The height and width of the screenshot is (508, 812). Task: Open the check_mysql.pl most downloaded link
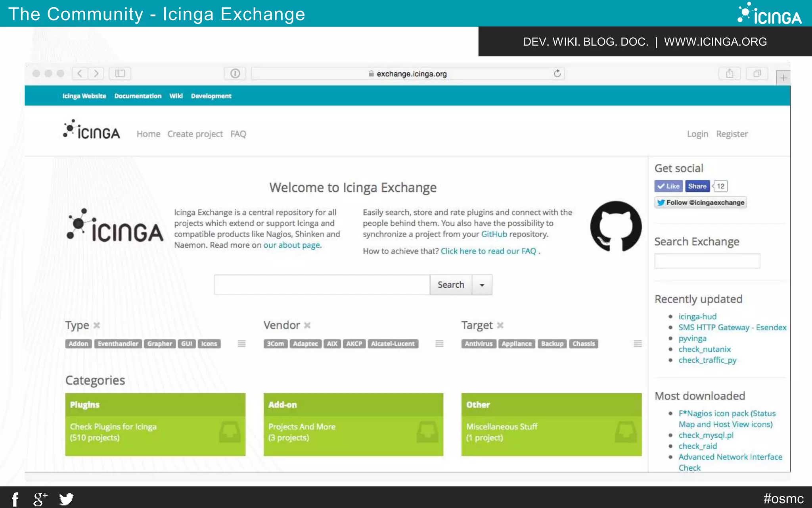pos(706,435)
